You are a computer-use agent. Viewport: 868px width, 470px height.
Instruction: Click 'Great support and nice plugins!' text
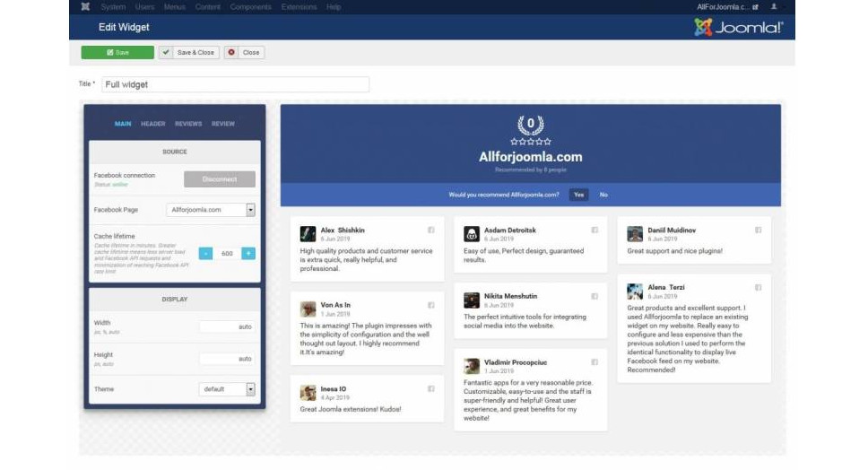tap(674, 251)
